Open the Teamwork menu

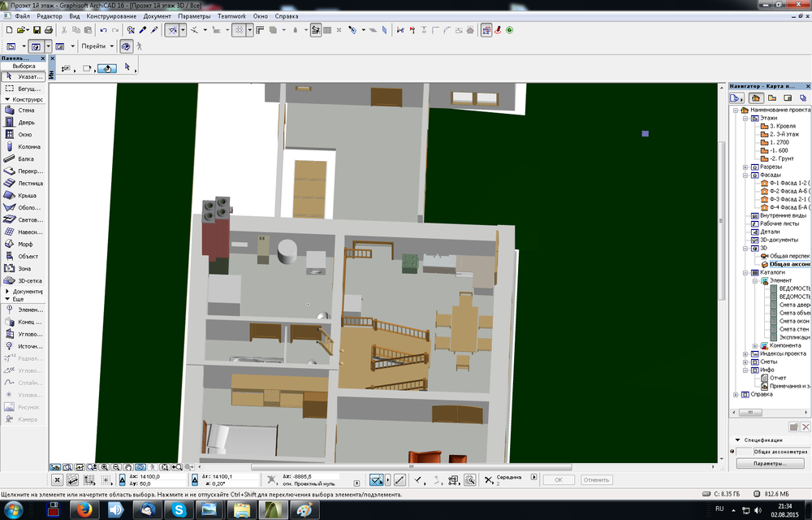[231, 16]
